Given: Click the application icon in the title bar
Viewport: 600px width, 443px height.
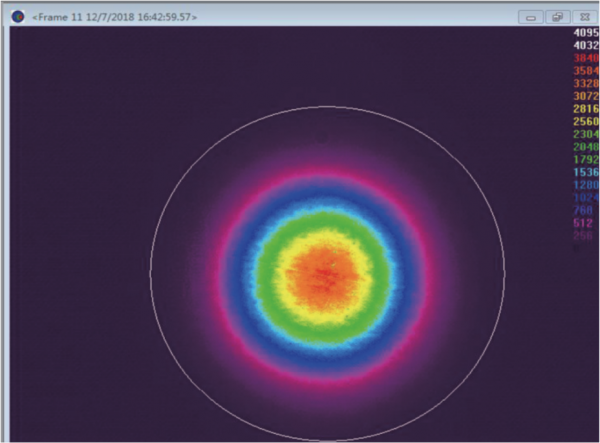Looking at the screenshot, I should 17,17.
